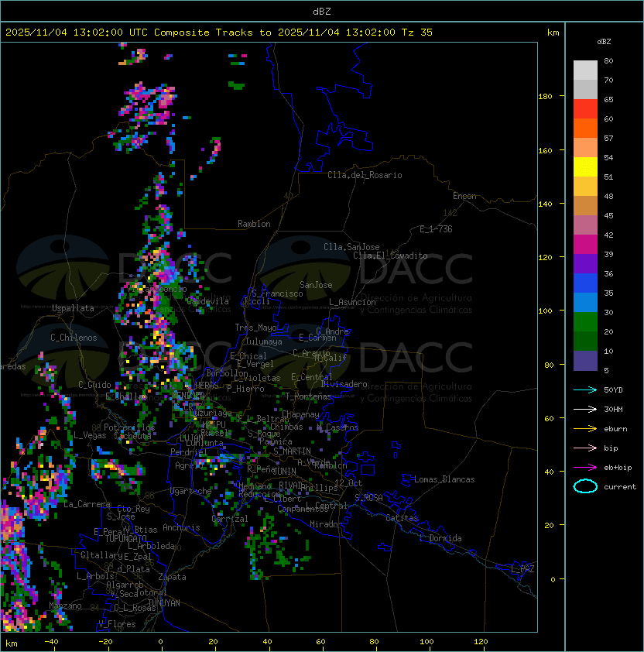644x652 pixels.
Task: Click the Lomas_Blancas place label
Action: pos(444,479)
